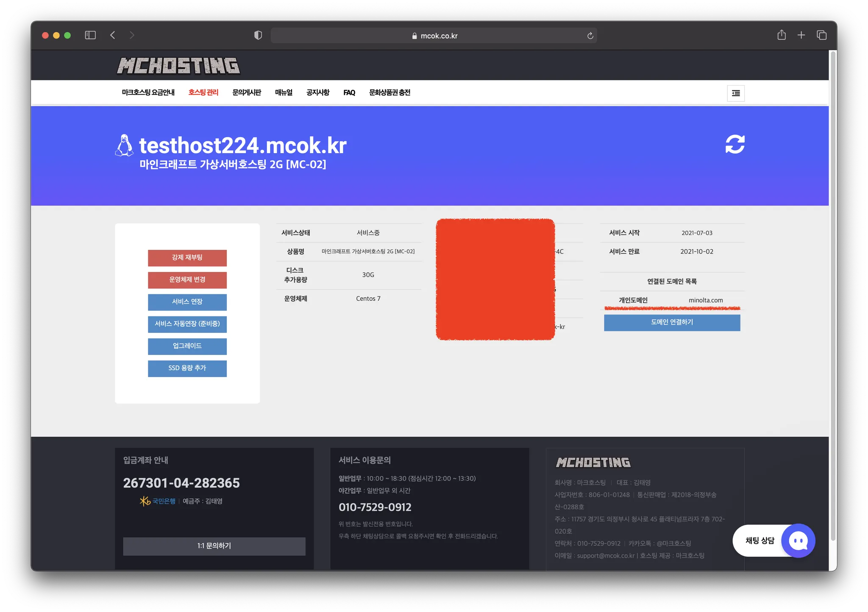Open a new tab with plus icon

click(801, 35)
